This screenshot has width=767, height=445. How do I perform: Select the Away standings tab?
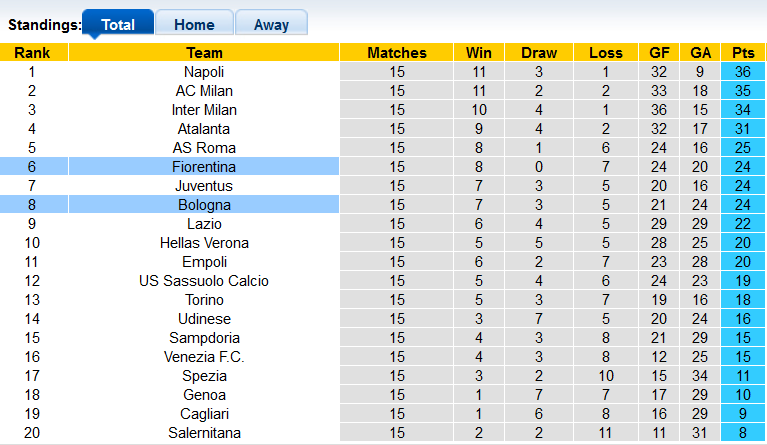pyautogui.click(x=271, y=24)
